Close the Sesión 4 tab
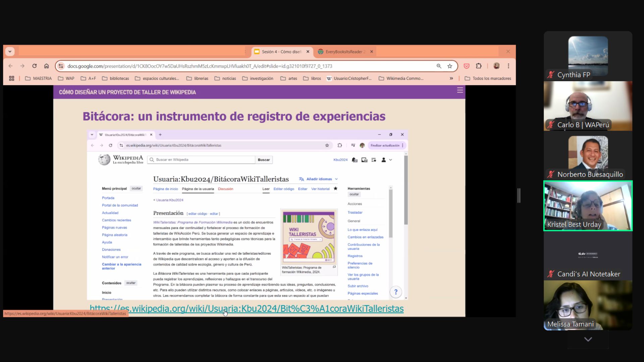The image size is (644, 362). pos(308,52)
